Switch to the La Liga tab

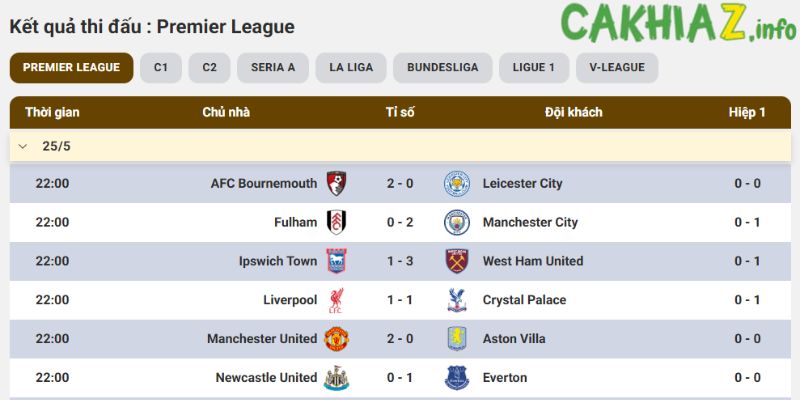[x=350, y=68]
